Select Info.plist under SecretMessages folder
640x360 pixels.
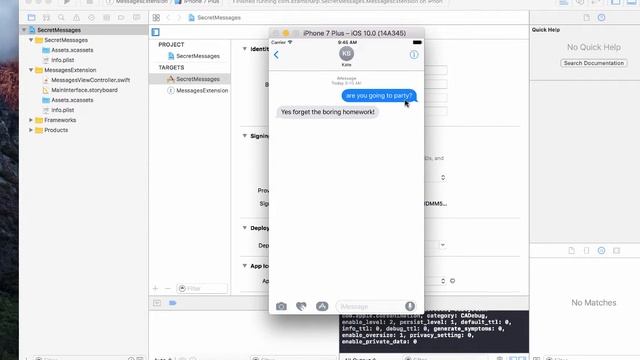[x=62, y=60]
